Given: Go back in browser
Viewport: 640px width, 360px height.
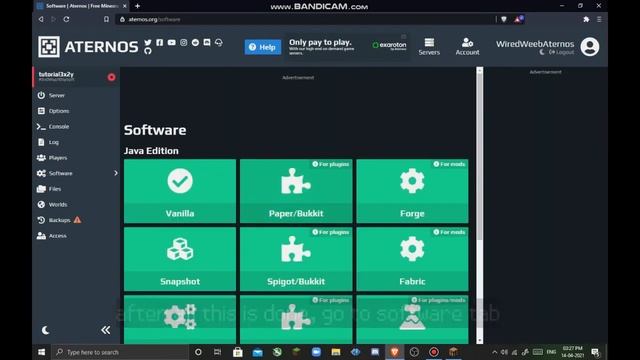Looking at the screenshot, I should click(x=41, y=19).
